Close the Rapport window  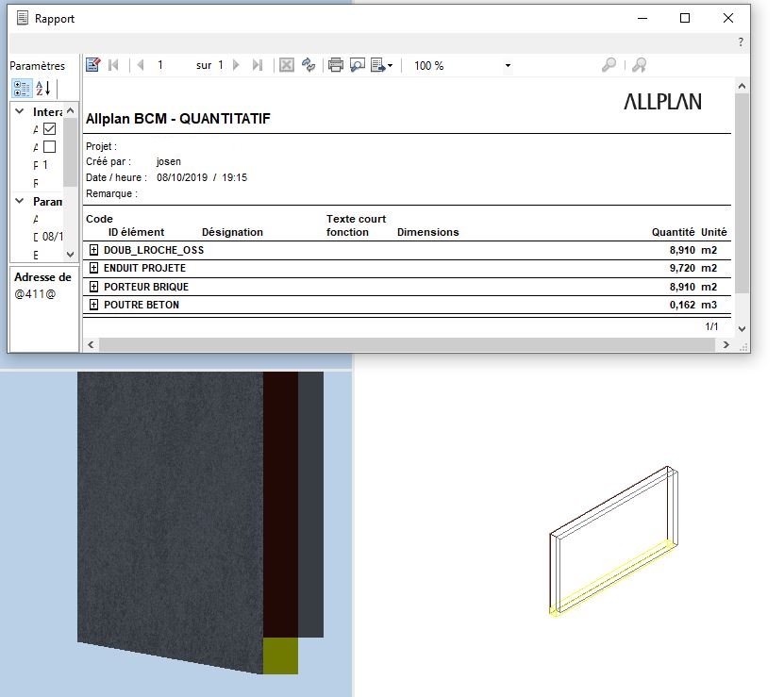coord(728,19)
